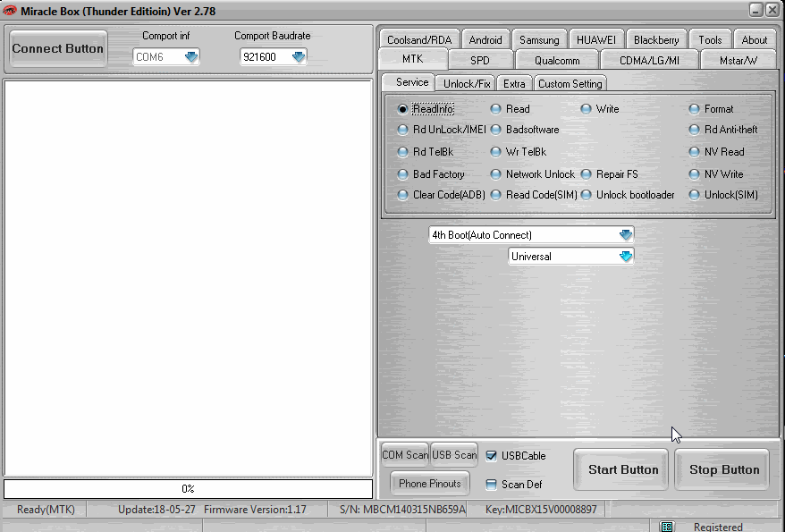Click the COM Scan button
This screenshot has width=785, height=532.
[405, 455]
